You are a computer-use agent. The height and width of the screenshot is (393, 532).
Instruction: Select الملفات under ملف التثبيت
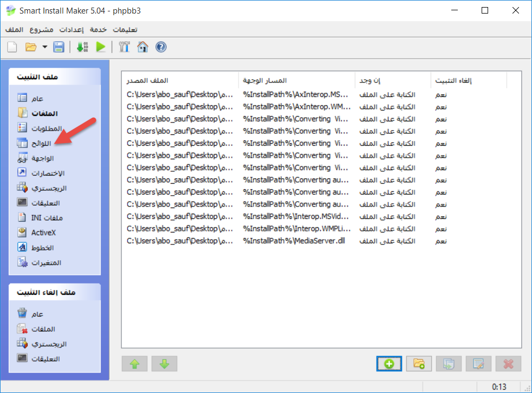coord(37,113)
